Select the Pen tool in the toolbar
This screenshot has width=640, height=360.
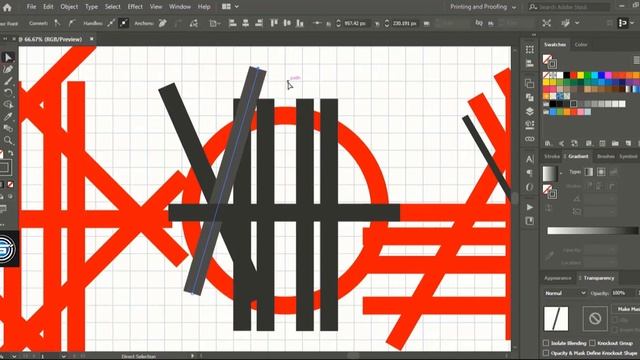[x=8, y=69]
